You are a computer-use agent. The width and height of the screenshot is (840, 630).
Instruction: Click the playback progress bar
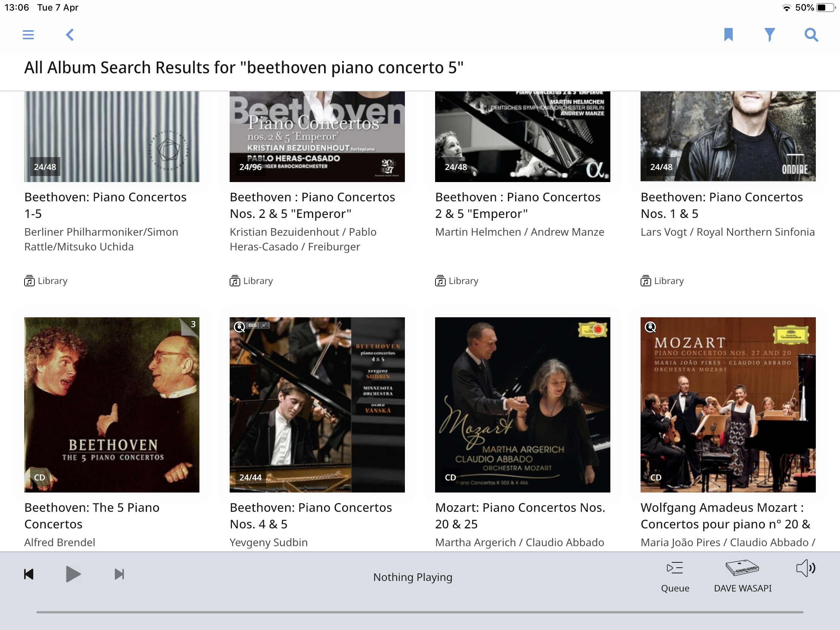click(420, 612)
